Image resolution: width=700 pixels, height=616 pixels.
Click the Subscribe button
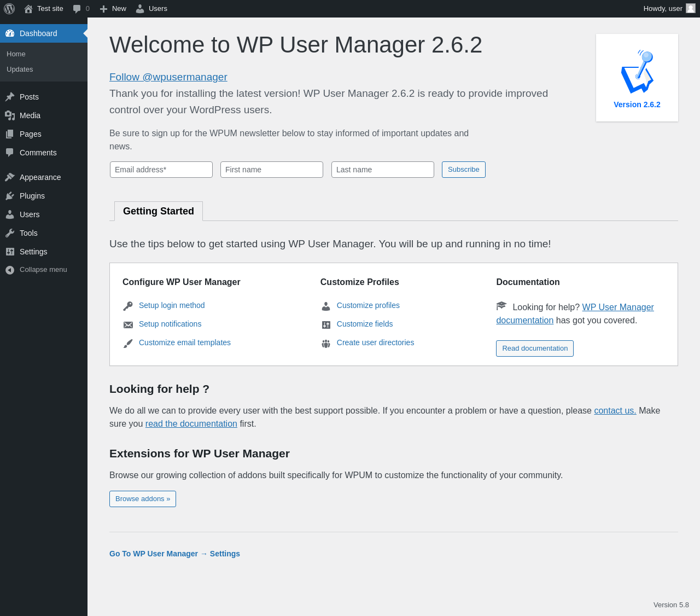463,170
